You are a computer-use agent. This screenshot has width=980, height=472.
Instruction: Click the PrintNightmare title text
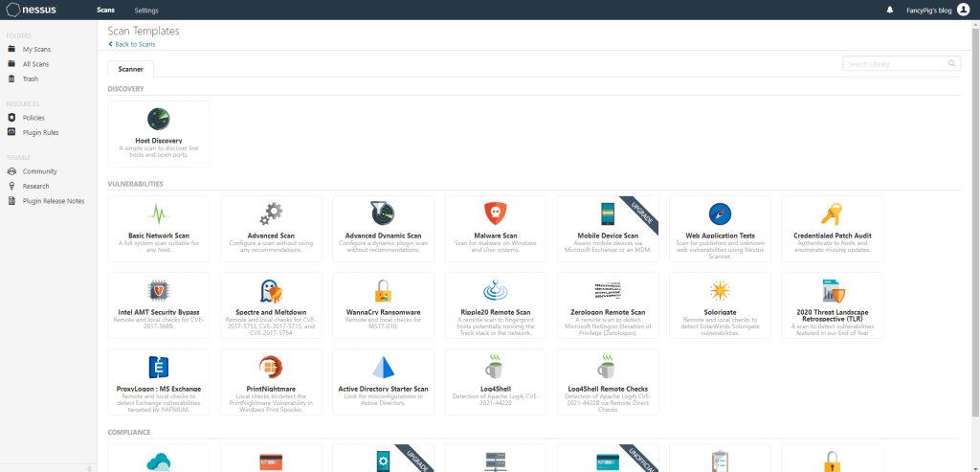271,389
